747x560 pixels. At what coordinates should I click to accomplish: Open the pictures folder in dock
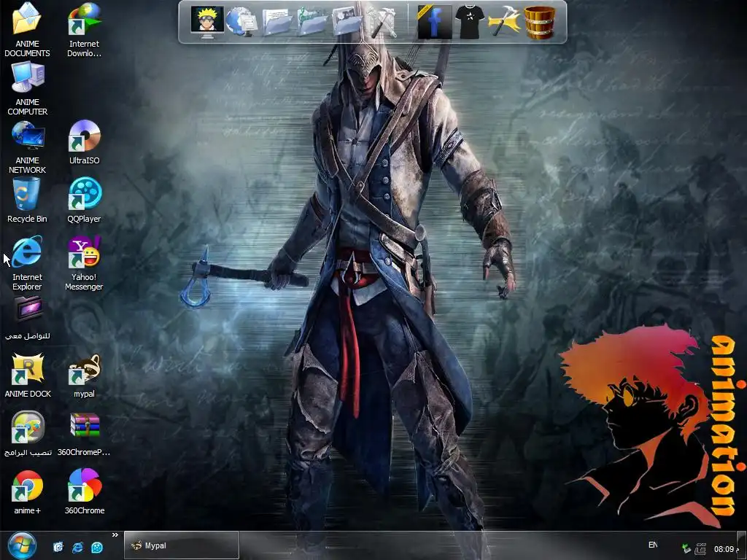[347, 22]
